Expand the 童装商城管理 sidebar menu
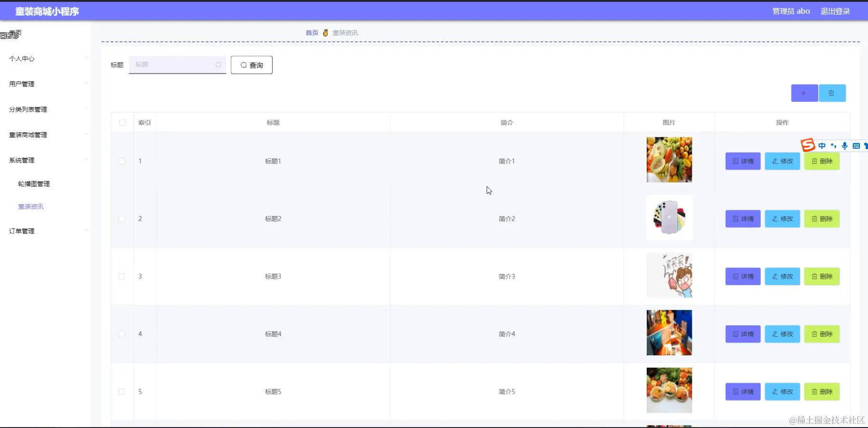Image resolution: width=868 pixels, height=428 pixels. pos(46,135)
